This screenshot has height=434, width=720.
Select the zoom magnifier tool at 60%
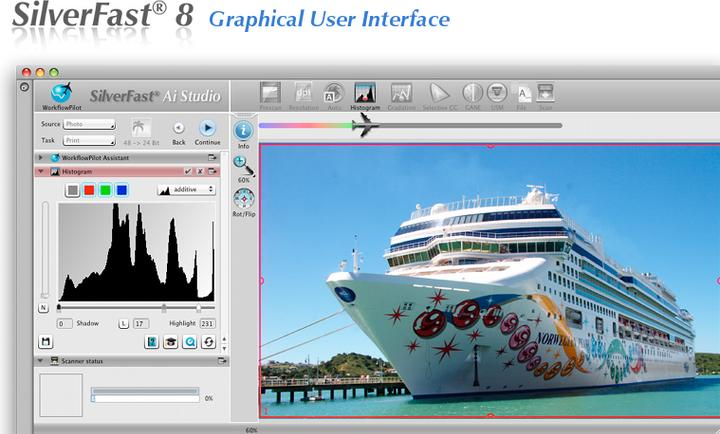[243, 166]
